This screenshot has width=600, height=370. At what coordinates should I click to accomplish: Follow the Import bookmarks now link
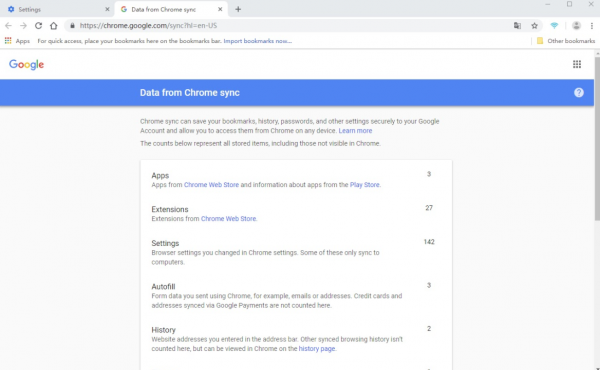tap(258, 41)
